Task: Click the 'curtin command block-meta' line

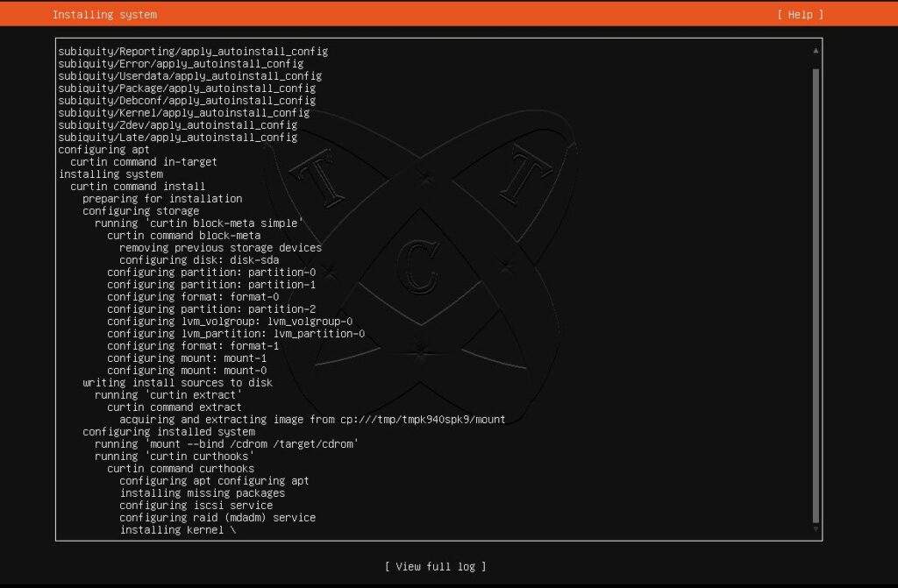Action: (x=184, y=236)
